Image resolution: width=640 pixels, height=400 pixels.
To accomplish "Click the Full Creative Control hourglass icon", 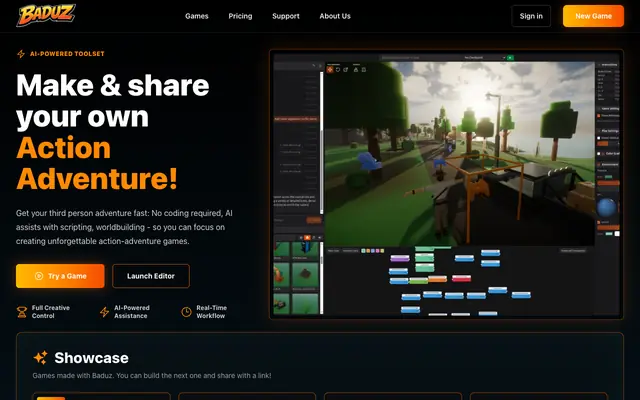I will pyautogui.click(x=22, y=312).
